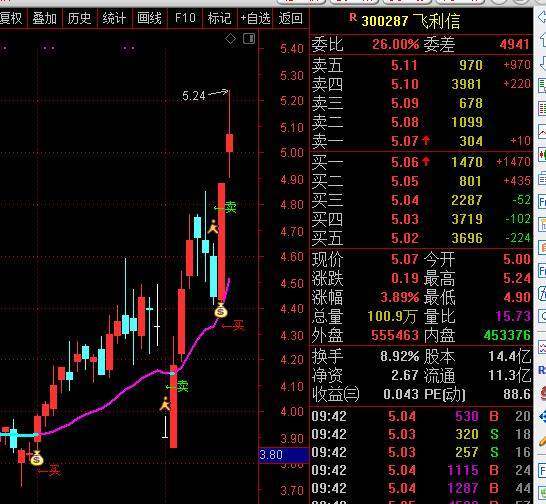Click 外盘 value 555463
546x504 pixels.
coord(395,335)
